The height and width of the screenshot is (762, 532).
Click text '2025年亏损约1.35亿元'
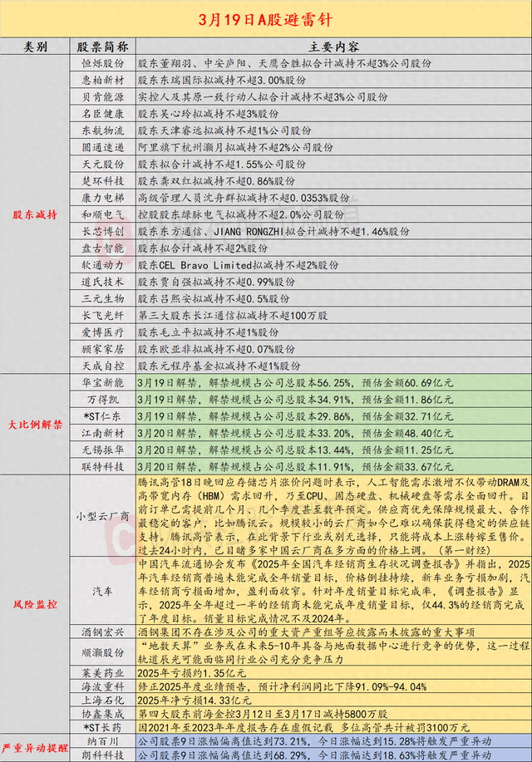(192, 673)
